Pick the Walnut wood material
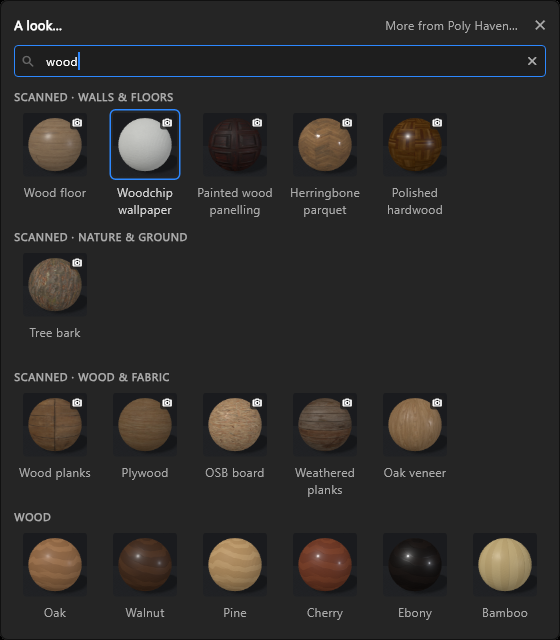The image size is (560, 640). point(145,564)
